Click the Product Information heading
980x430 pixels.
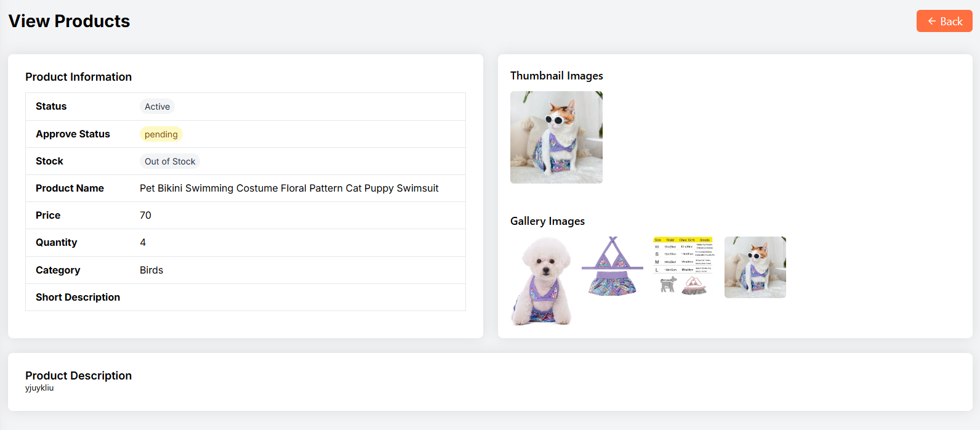click(78, 77)
